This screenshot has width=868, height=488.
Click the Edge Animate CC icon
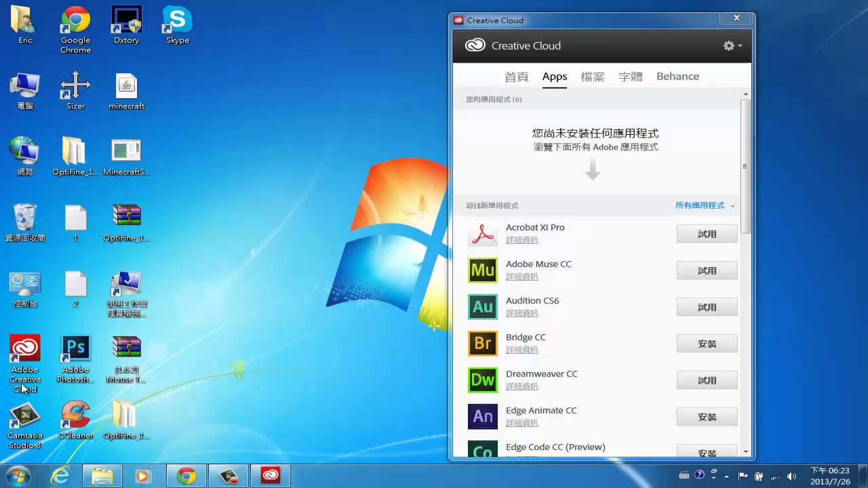(482, 417)
